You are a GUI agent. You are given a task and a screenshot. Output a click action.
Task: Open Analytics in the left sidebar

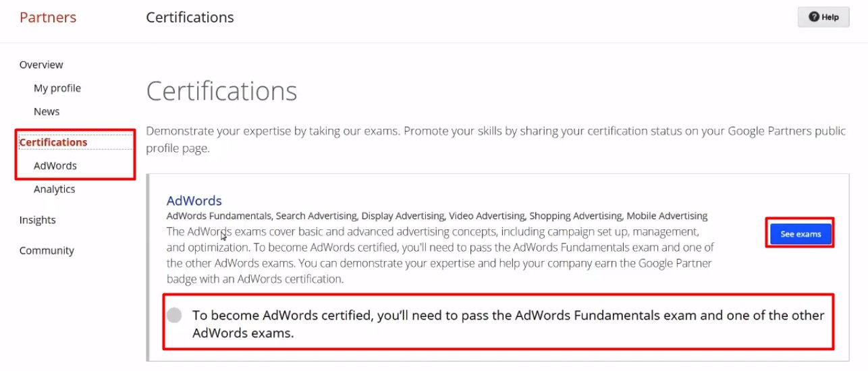click(54, 190)
